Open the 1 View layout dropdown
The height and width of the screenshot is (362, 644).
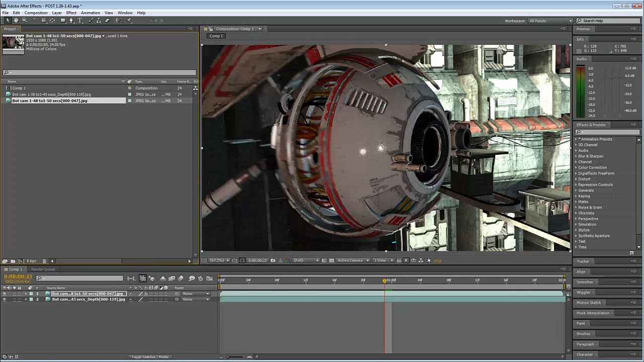click(383, 260)
